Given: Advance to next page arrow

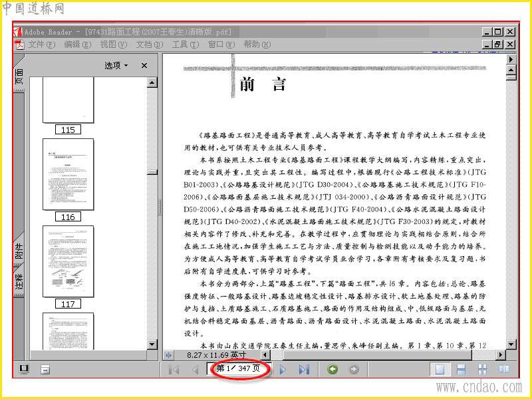Looking at the screenshot, I should pyautogui.click(x=282, y=369).
